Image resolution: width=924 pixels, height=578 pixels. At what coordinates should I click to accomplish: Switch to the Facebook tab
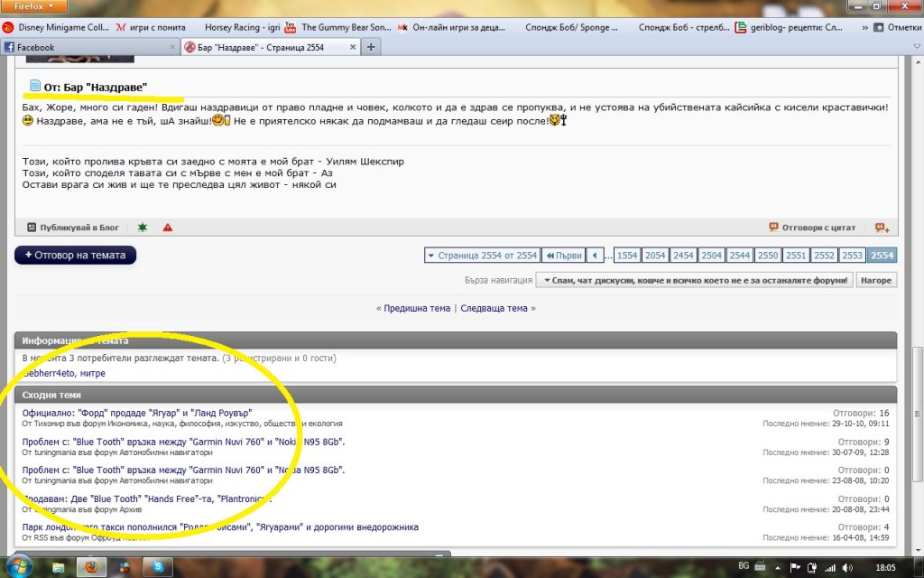90,47
